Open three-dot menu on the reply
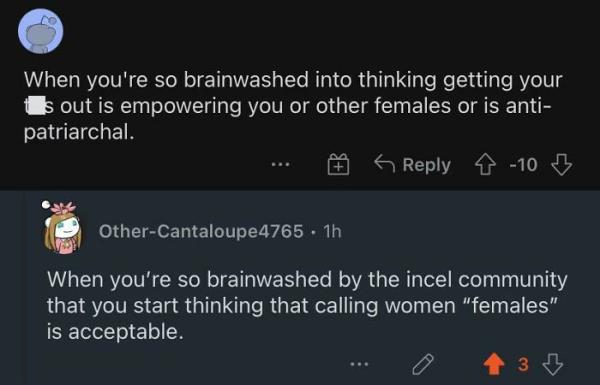Image resolution: width=600 pixels, height=385 pixels. click(x=360, y=364)
